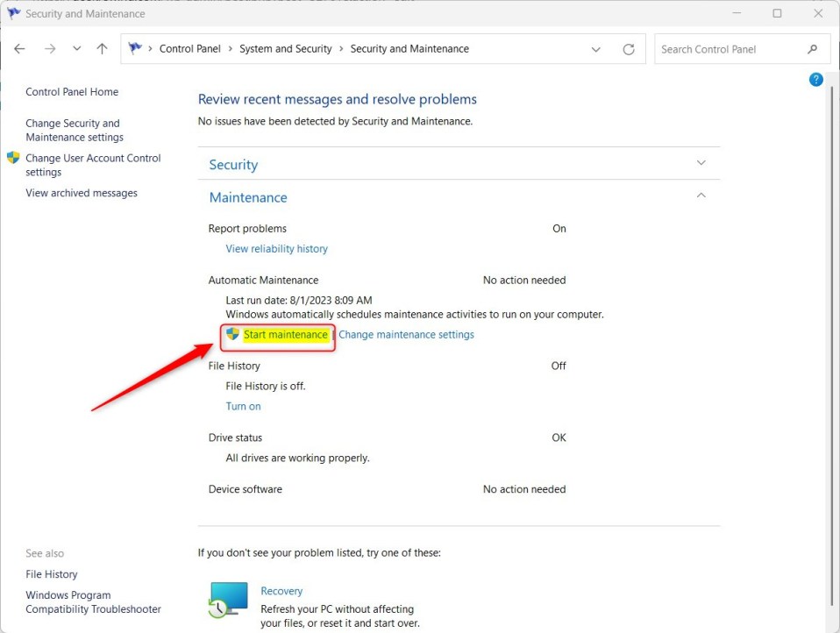Open Change Security and Maintenance settings
This screenshot has width=840, height=633.
click(x=75, y=130)
